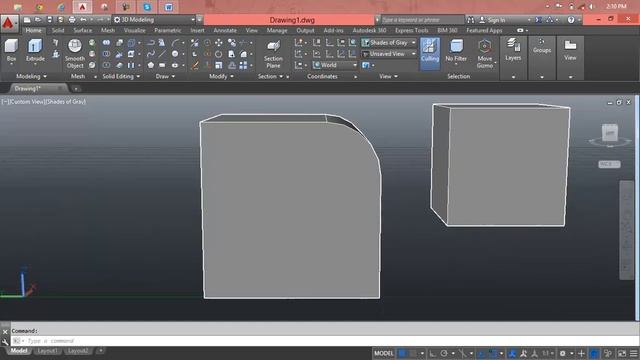
Task: Switch to the Parametric ribbon tab
Action: pos(167,30)
